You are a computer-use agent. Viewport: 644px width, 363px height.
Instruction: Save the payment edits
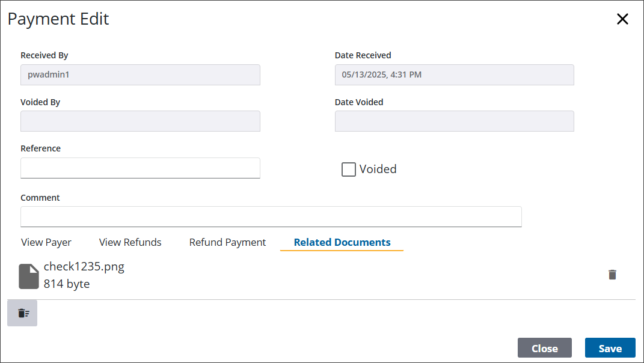pos(610,348)
